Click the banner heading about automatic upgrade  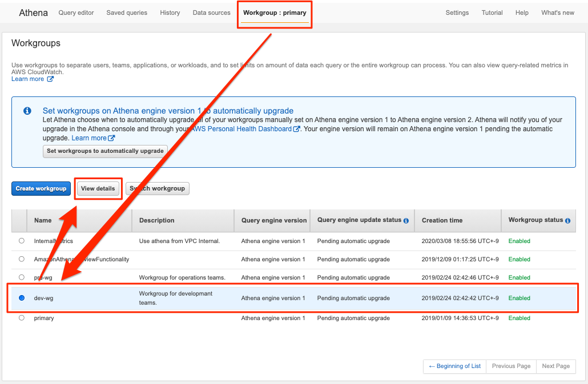168,111
